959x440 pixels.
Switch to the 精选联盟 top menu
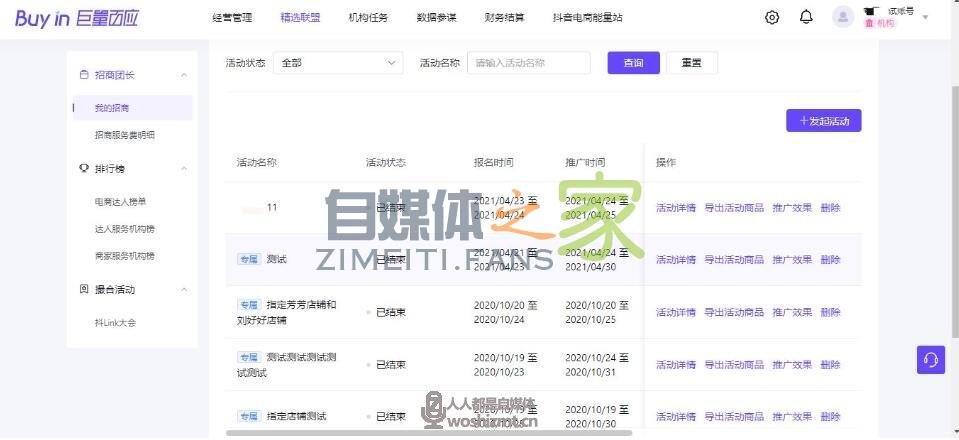pyautogui.click(x=300, y=18)
